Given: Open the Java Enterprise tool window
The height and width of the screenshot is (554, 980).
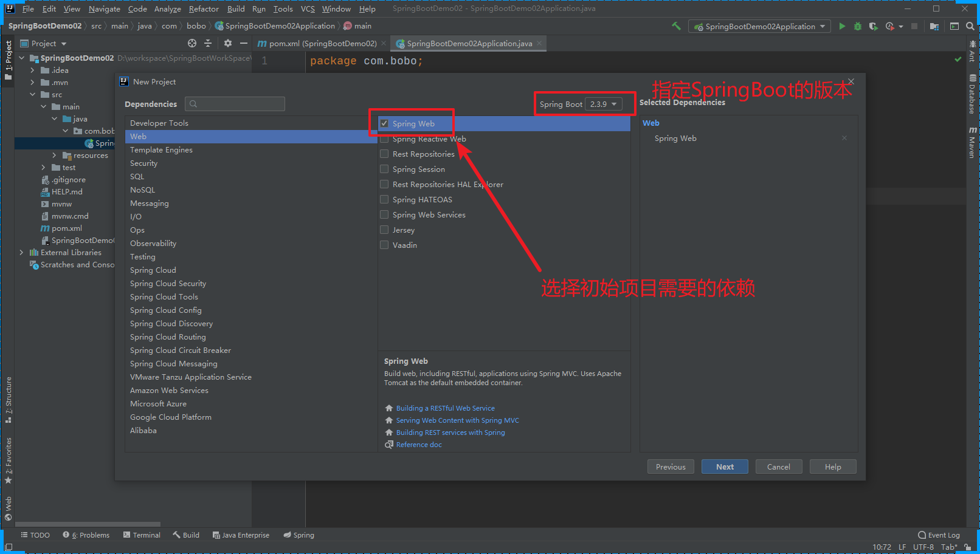Looking at the screenshot, I should click(241, 535).
